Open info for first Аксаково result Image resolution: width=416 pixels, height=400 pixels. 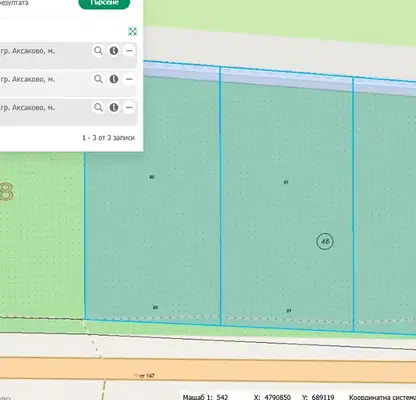coord(114,51)
